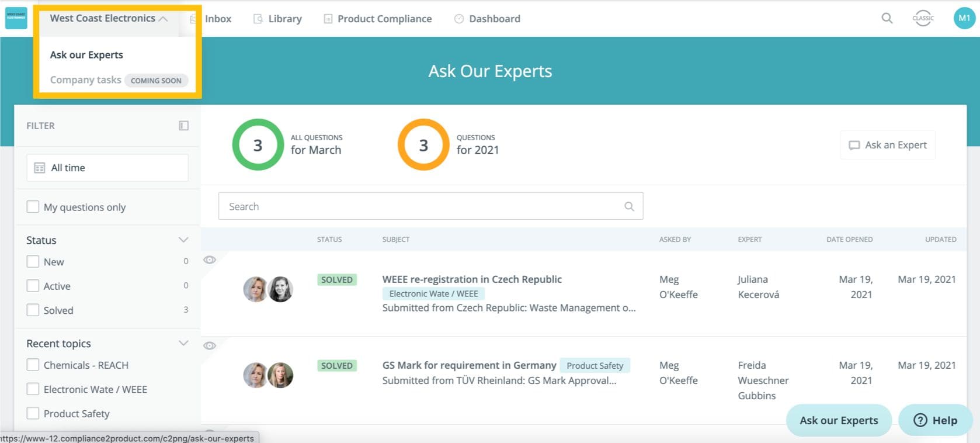The image size is (980, 443).
Task: Click the Electronic Wate / WEEE tag
Action: [x=433, y=294]
